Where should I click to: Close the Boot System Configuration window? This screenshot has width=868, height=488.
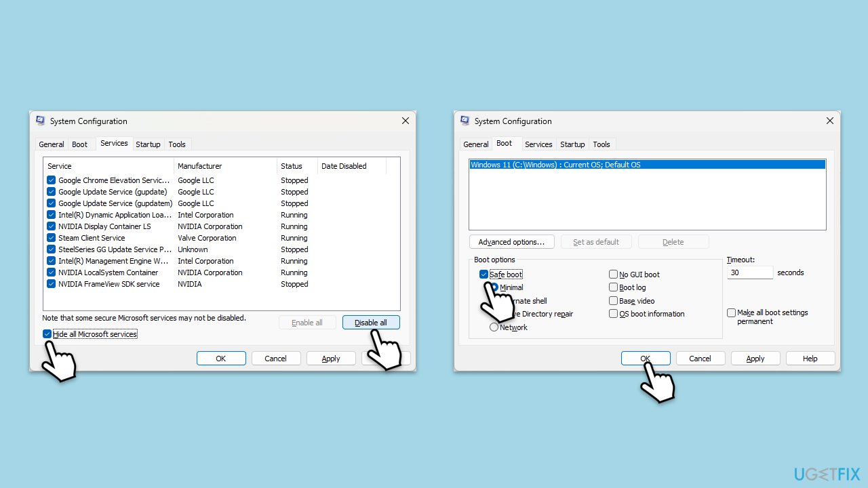click(830, 121)
